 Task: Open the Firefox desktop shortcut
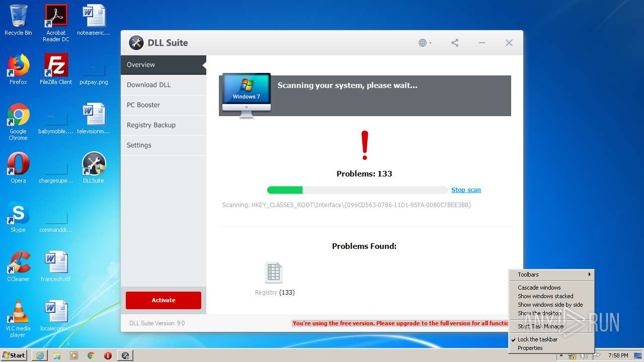click(18, 69)
